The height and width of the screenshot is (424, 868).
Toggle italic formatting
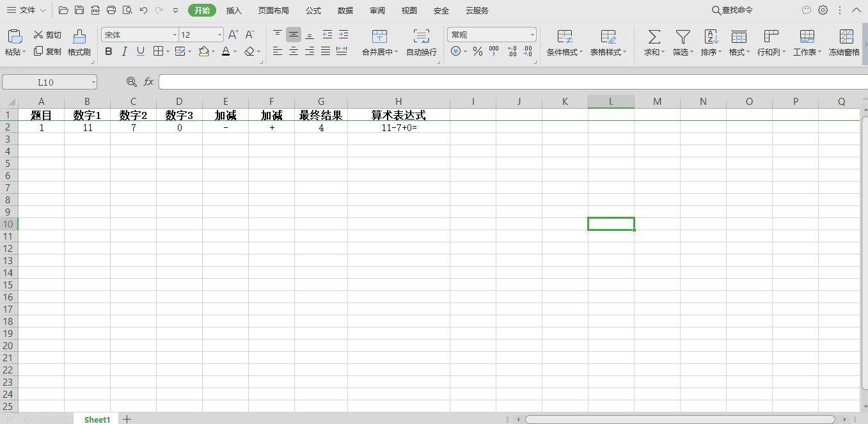(x=124, y=51)
